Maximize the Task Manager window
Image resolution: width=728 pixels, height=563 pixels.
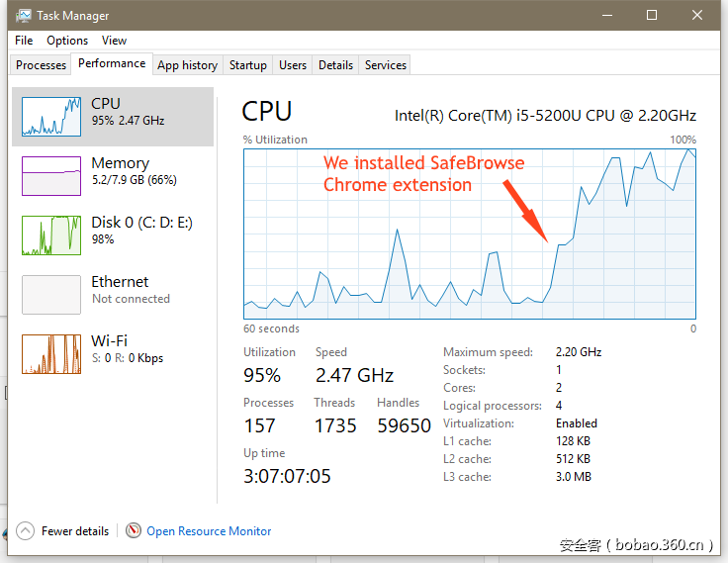click(652, 15)
